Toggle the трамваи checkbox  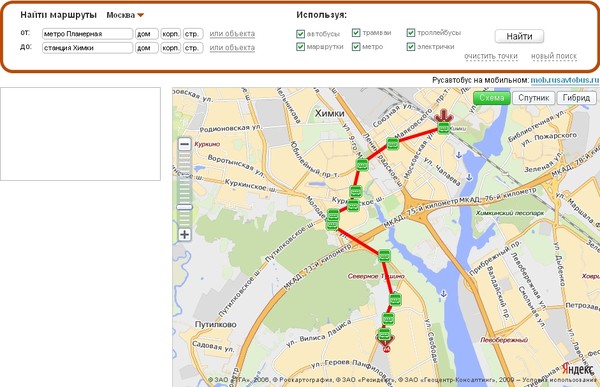tap(356, 33)
